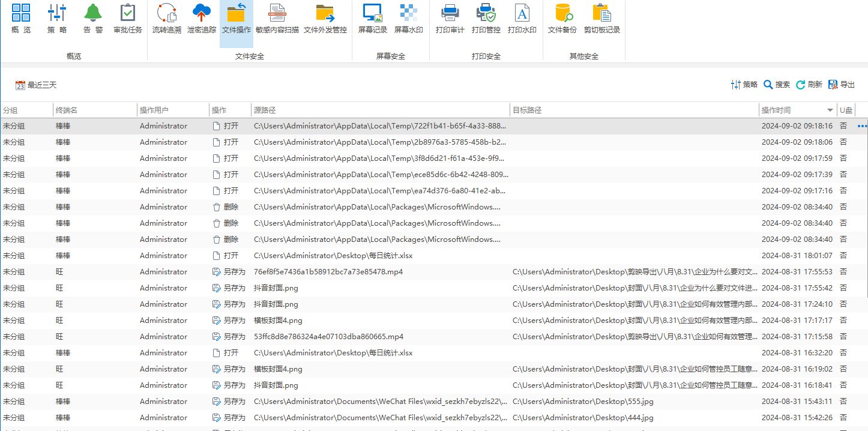The height and width of the screenshot is (431, 868).
Task: Open 审批任务 approval tasks
Action: (x=128, y=18)
